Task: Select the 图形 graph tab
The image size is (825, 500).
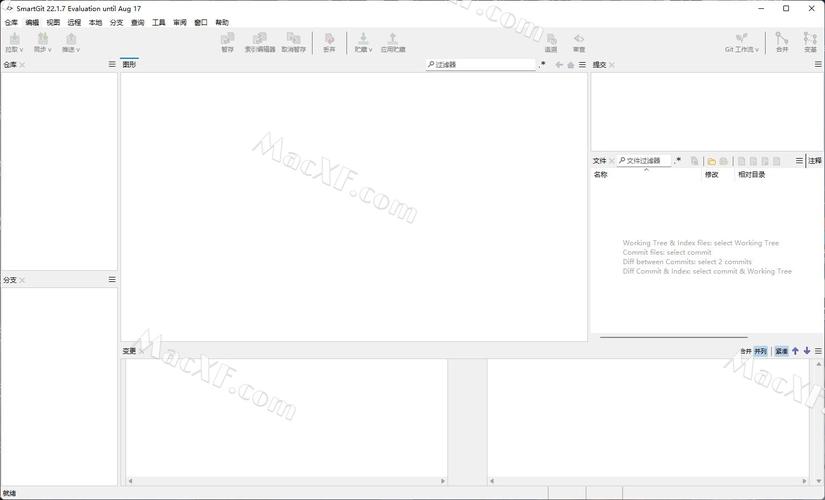Action: tap(129, 64)
